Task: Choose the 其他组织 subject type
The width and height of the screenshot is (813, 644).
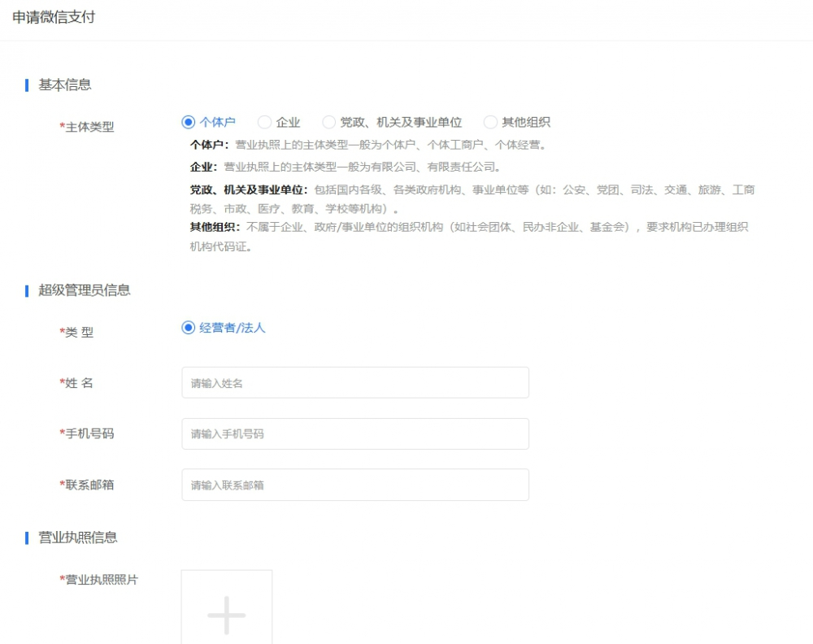Action: [x=490, y=121]
